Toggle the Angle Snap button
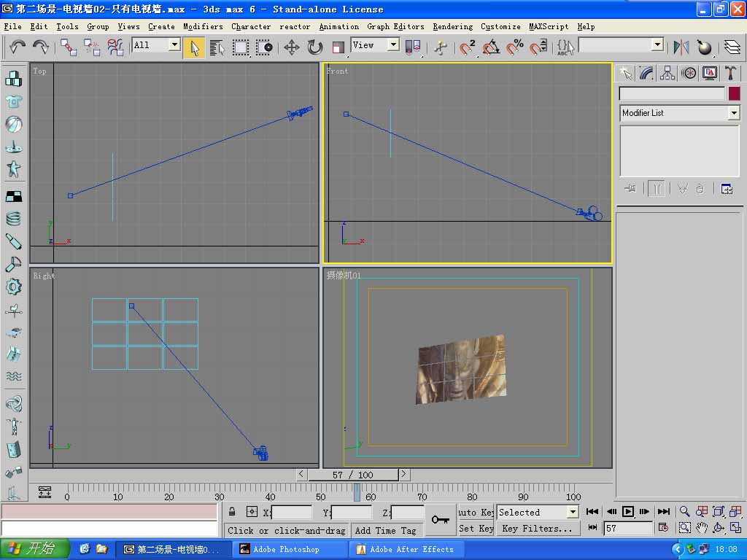This screenshot has height=560, width=747. (491, 47)
